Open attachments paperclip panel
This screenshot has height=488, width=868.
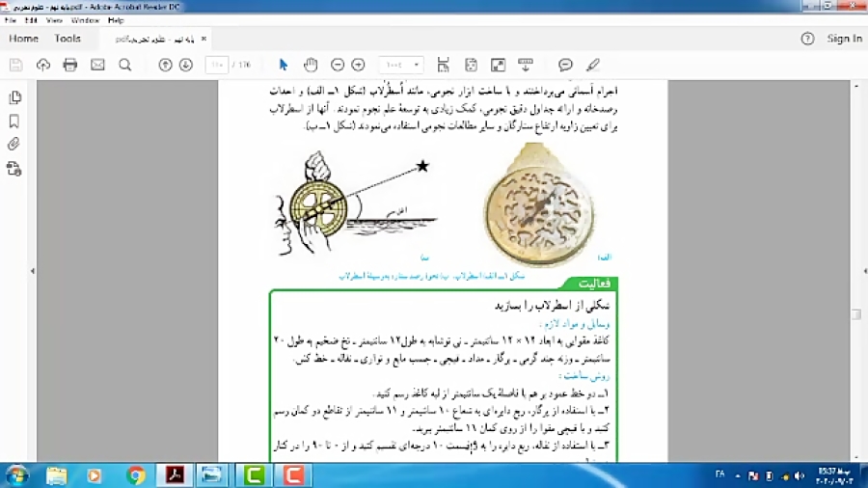(14, 145)
